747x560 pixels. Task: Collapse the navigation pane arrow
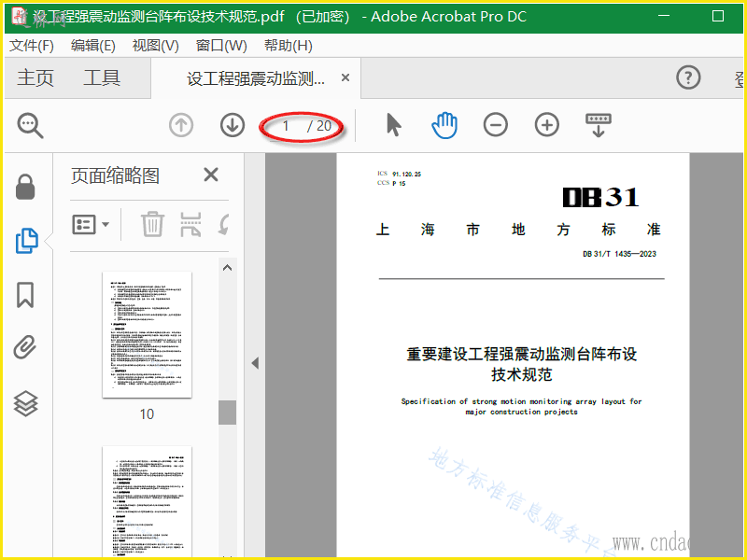pyautogui.click(x=255, y=363)
